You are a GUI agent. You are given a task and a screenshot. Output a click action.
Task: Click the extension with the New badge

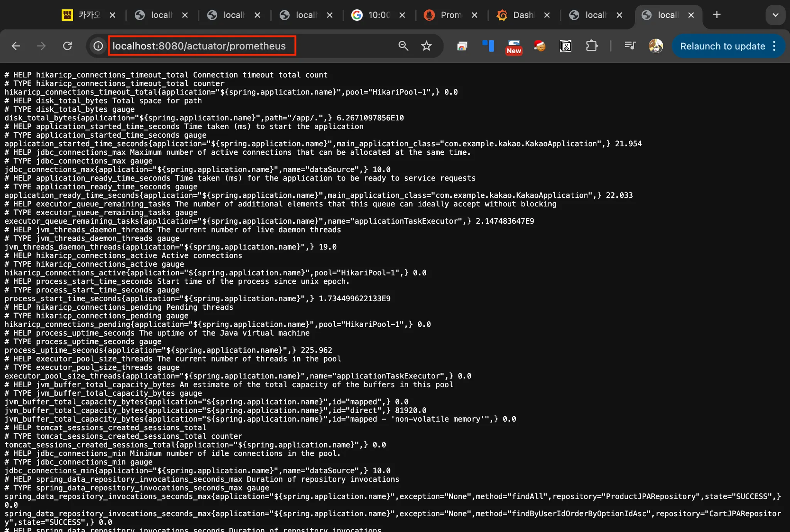click(514, 46)
